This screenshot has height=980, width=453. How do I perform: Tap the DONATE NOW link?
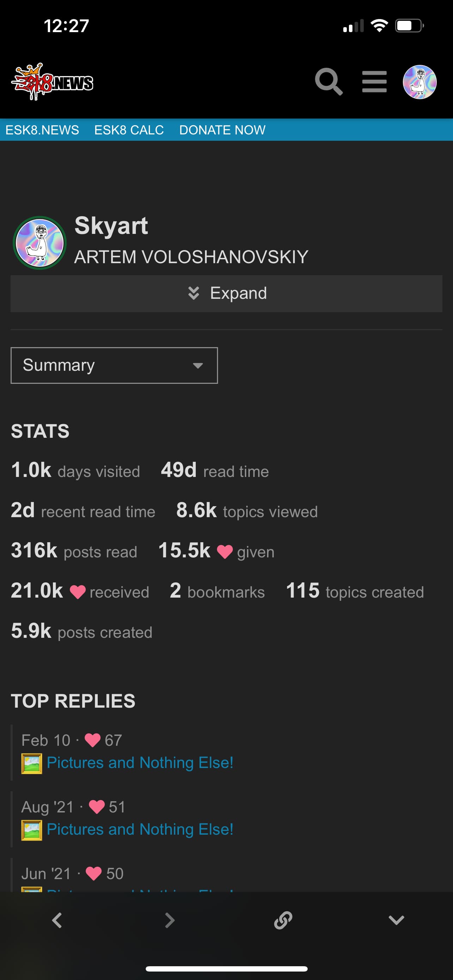pyautogui.click(x=222, y=130)
